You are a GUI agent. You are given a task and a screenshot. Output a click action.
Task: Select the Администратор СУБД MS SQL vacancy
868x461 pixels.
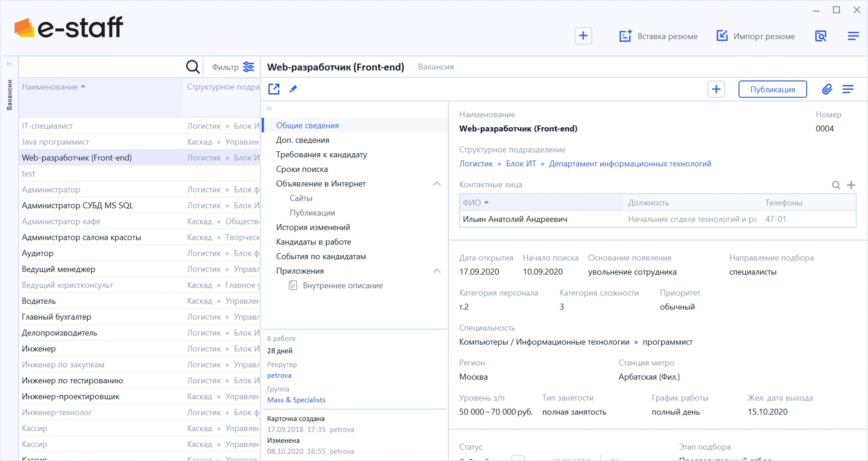[x=139, y=205]
